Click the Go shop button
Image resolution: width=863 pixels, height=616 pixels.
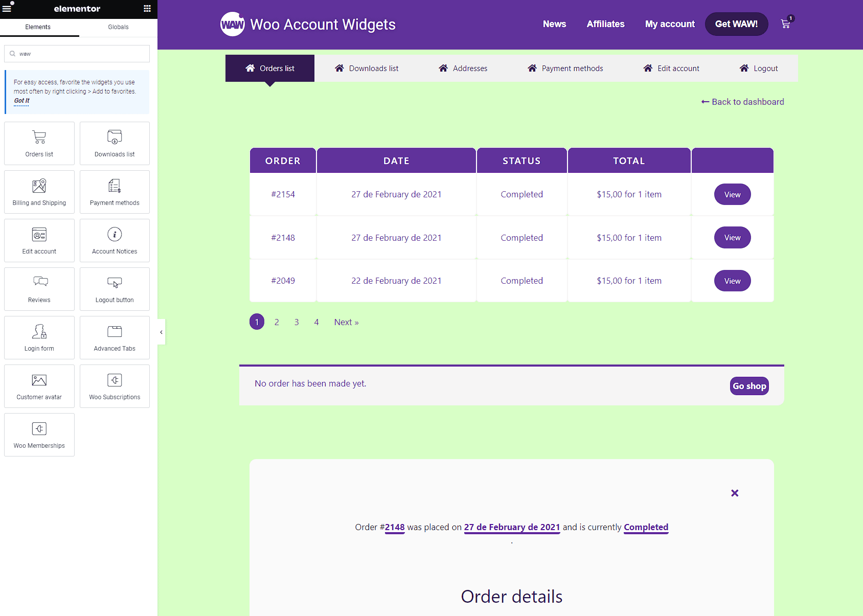click(x=750, y=386)
